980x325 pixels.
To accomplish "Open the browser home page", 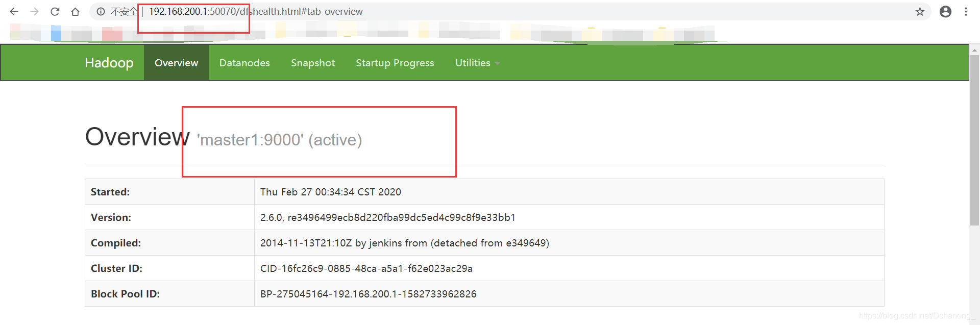I will [76, 12].
